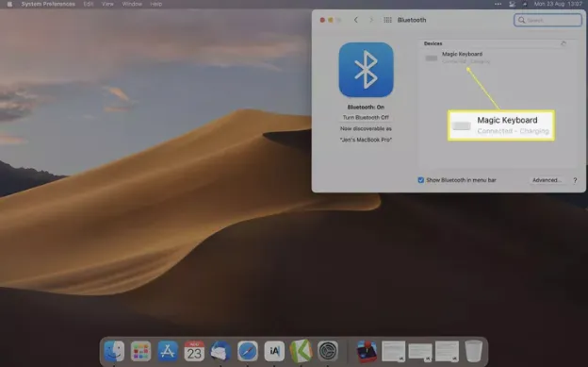Open the Bluetooth help question mark
Screen dimensions: 588x367
coord(575,180)
